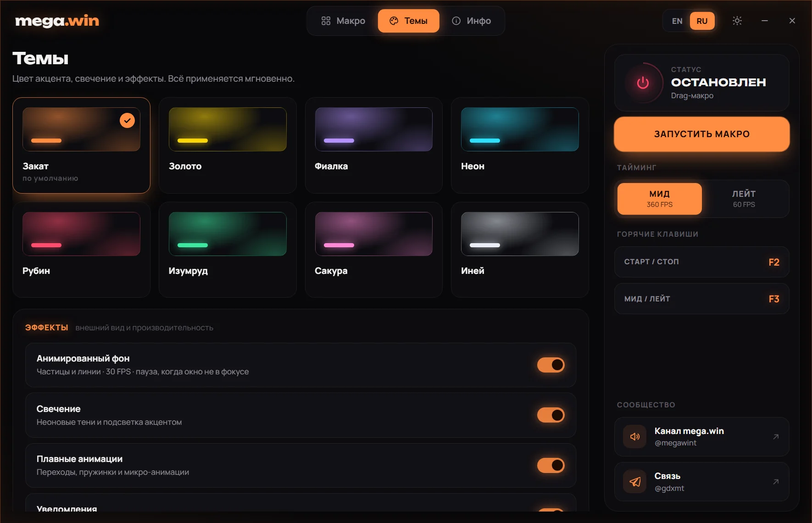Screen dimensions: 812x523
Task: Open external arrow for Связь row
Action: coord(776,482)
